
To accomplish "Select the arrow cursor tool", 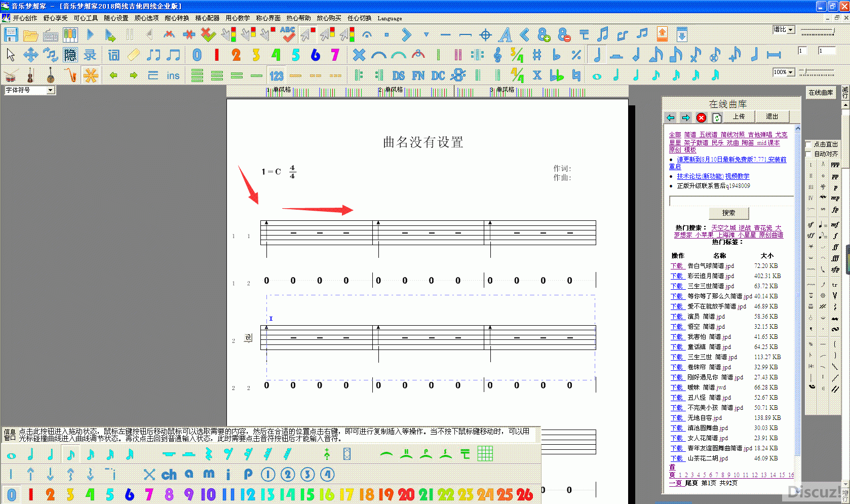I will point(11,54).
